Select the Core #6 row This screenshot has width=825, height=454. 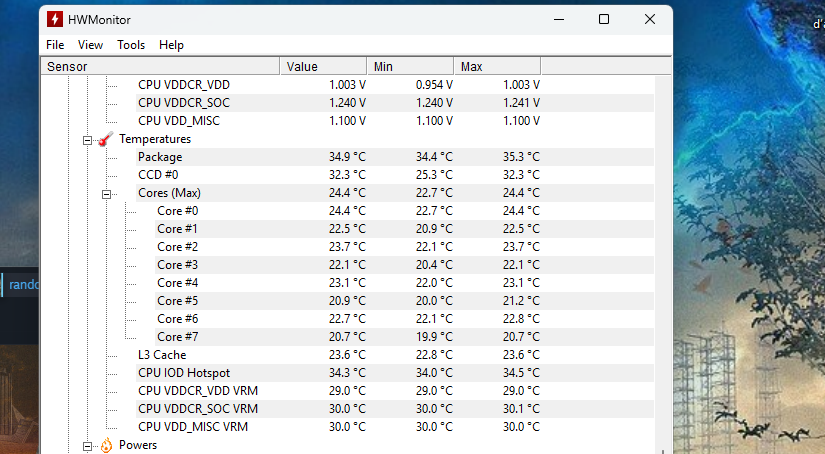click(404, 319)
